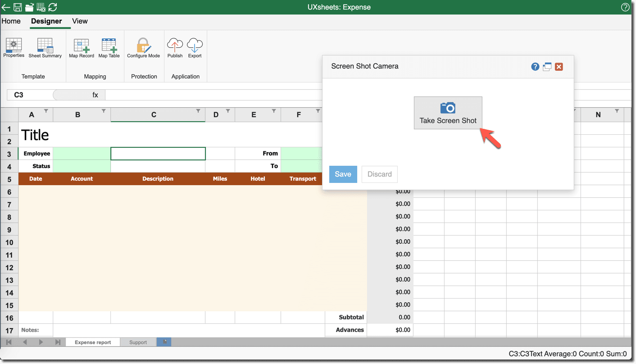Select row header 10
The width and height of the screenshot is (636, 364).
9,242
